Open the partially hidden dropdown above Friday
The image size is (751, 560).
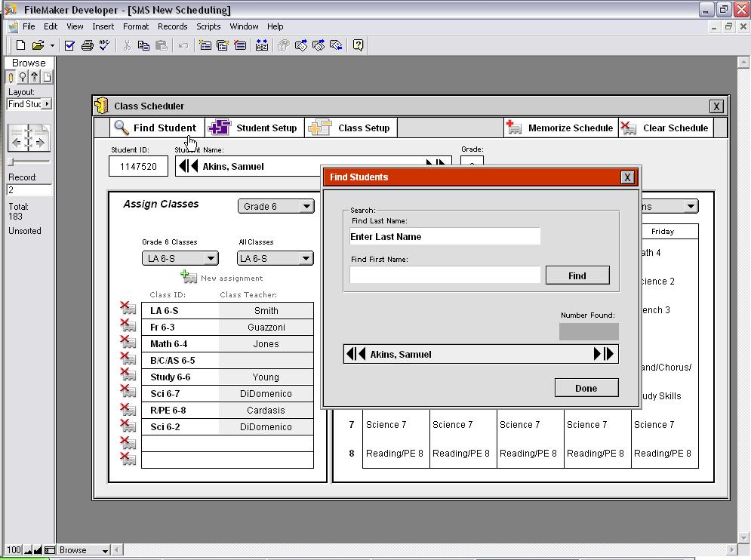(x=669, y=207)
